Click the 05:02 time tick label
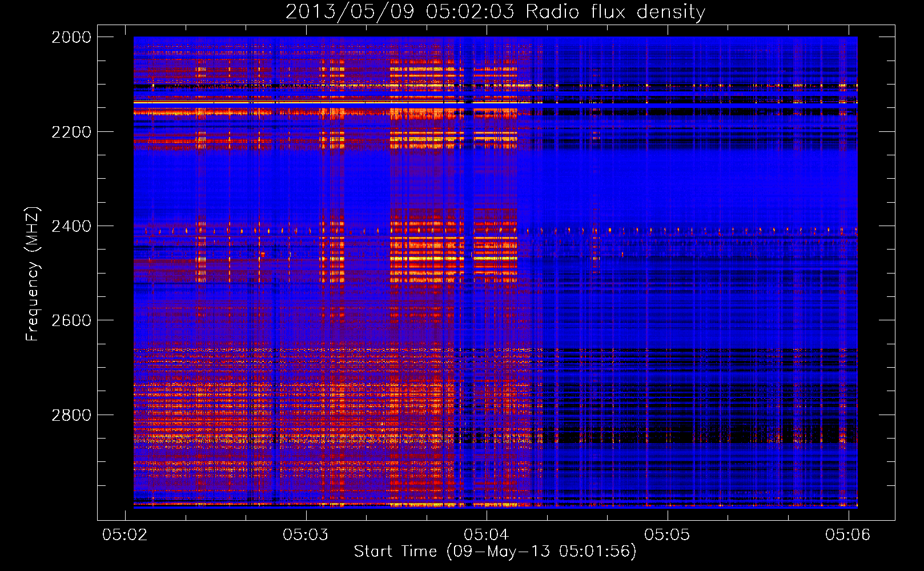924x571 pixels. click(124, 534)
